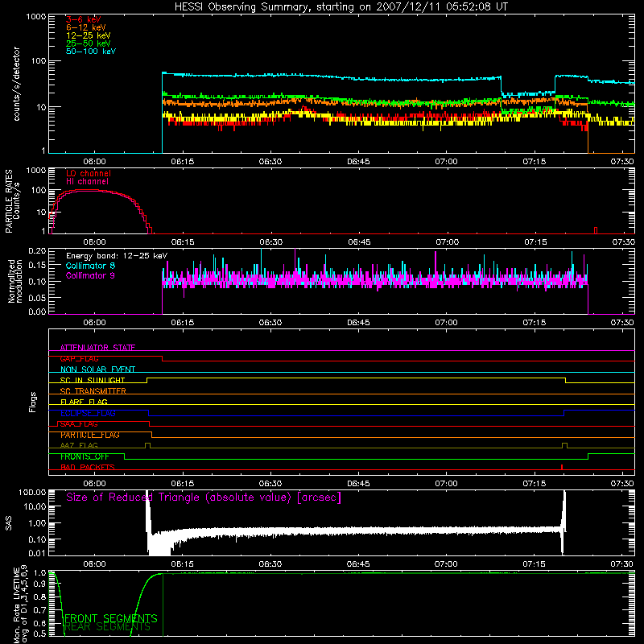Click the 06:45 tick under the particle rates plot
The height and width of the screenshot is (644, 644).
point(359,242)
